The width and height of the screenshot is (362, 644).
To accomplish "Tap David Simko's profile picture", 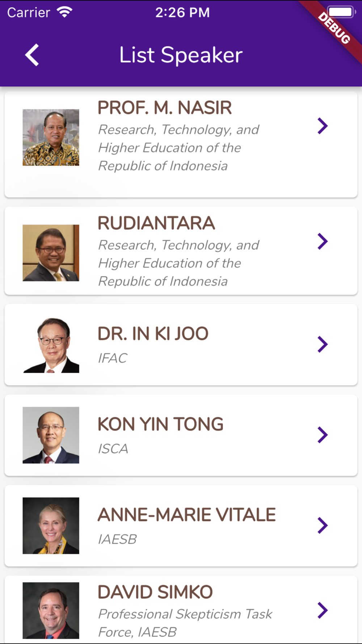I will point(51,610).
